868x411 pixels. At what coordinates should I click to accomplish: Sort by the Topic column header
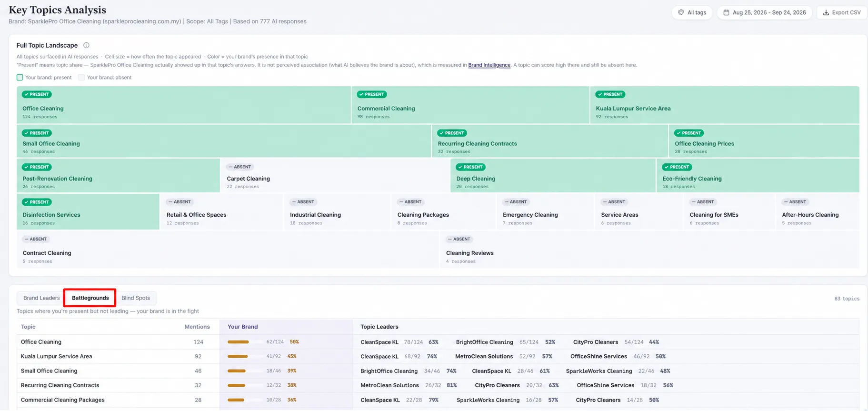coord(28,327)
